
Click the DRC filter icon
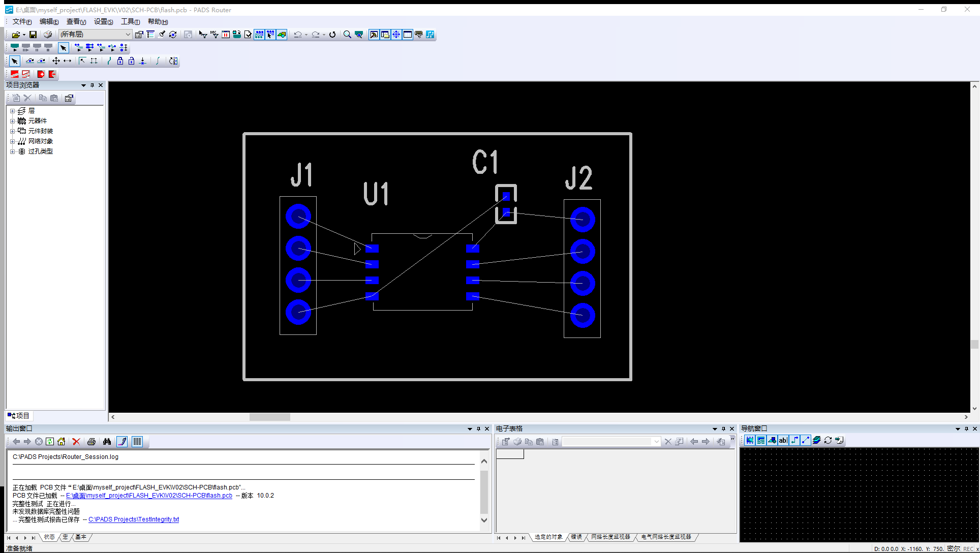[214, 35]
